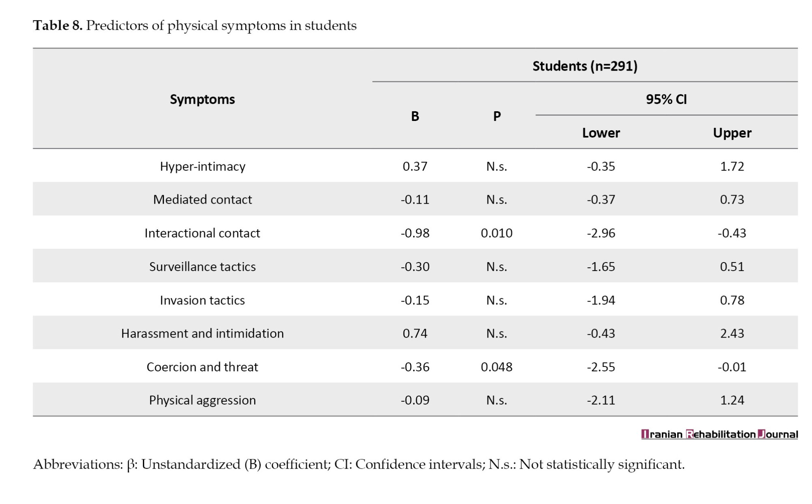
Task: Click the Hyper-intimacy B value 0.37
Action: (415, 166)
